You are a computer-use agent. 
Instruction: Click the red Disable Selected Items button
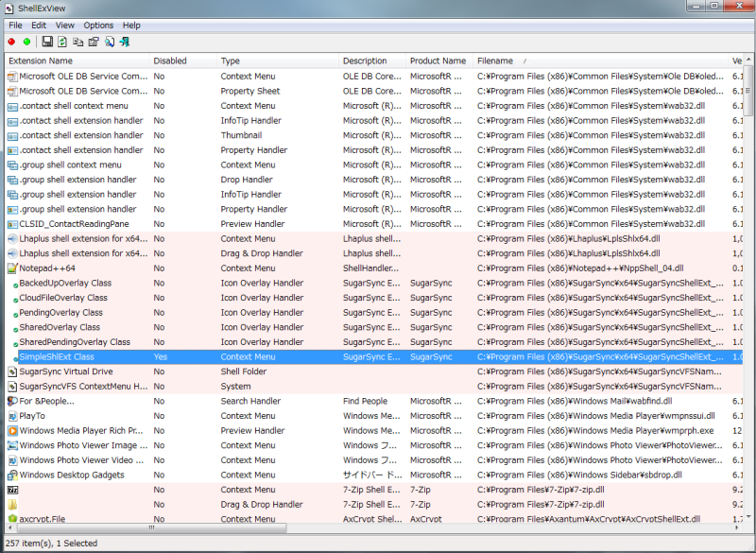[x=11, y=42]
